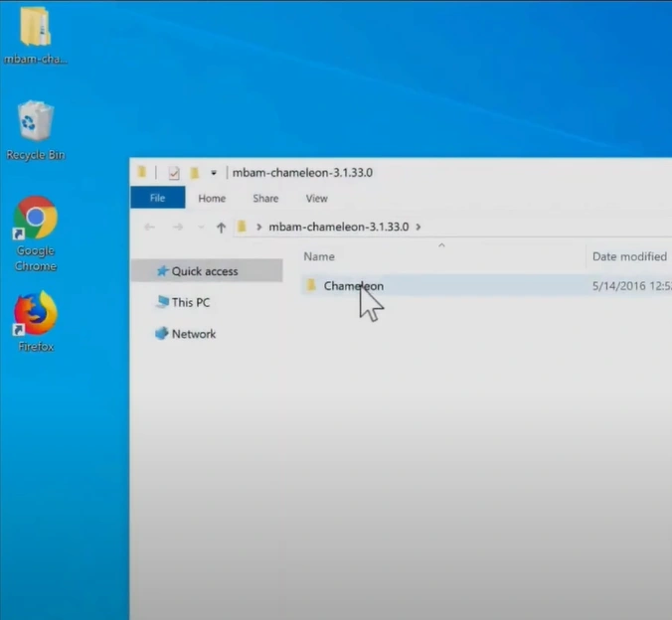Select Quick access in navigation pane

[207, 271]
